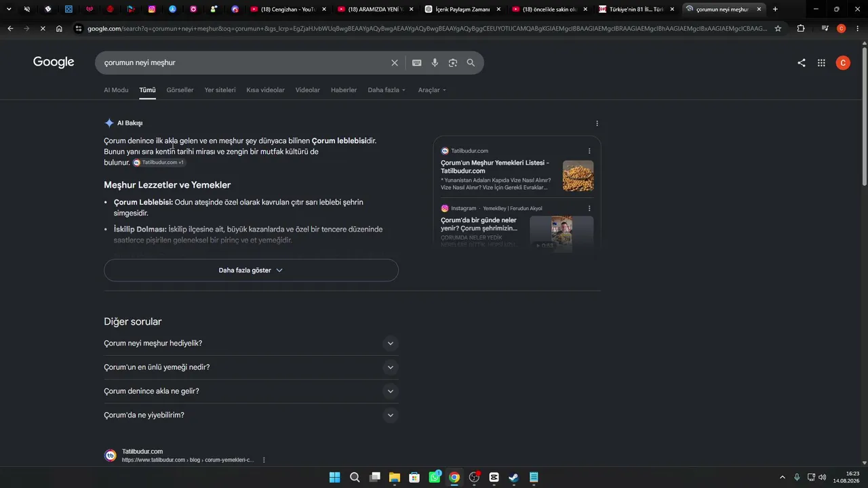Switch to AI Modu tab
This screenshot has width=868, height=488.
click(116, 90)
